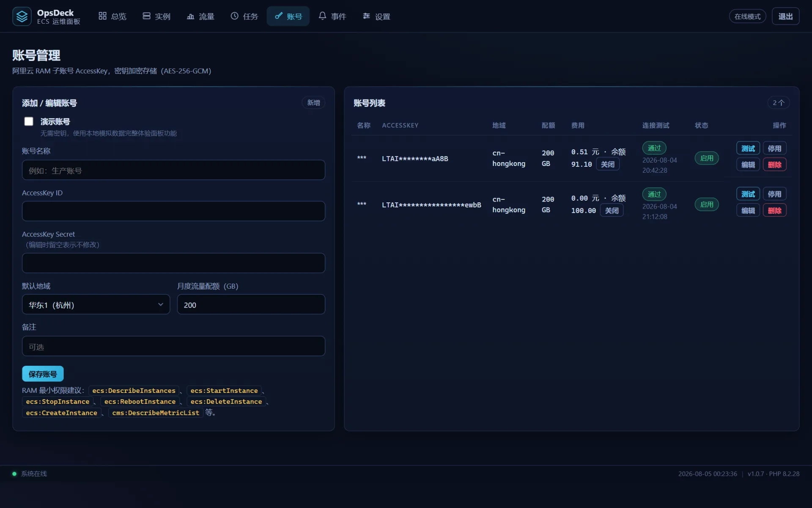Focus the 备注 optional input field
The height and width of the screenshot is (508, 812).
pyautogui.click(x=173, y=346)
